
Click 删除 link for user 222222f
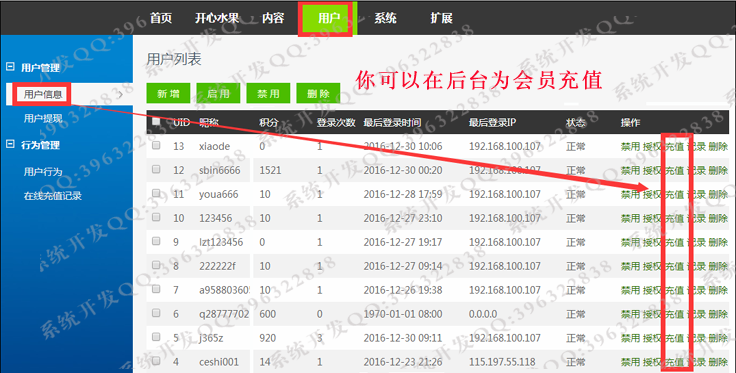click(x=719, y=266)
